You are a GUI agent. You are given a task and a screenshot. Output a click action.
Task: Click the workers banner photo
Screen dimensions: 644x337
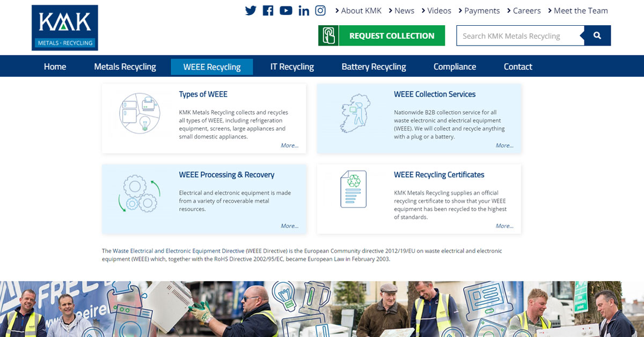[x=322, y=309]
